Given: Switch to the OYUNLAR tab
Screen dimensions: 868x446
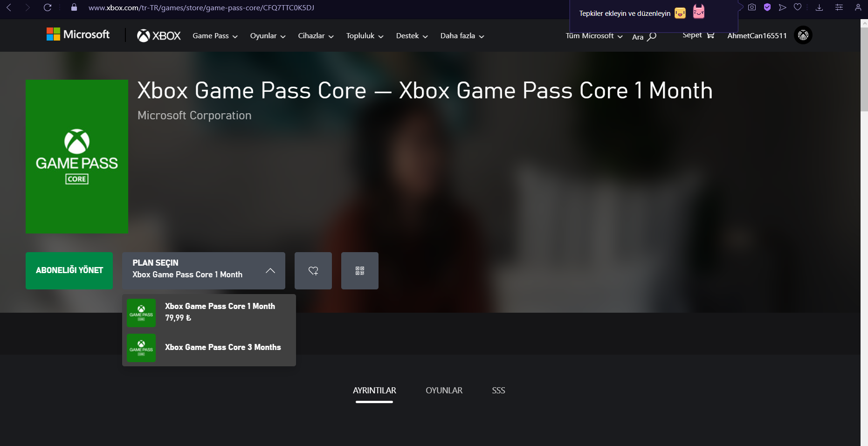Looking at the screenshot, I should point(444,391).
